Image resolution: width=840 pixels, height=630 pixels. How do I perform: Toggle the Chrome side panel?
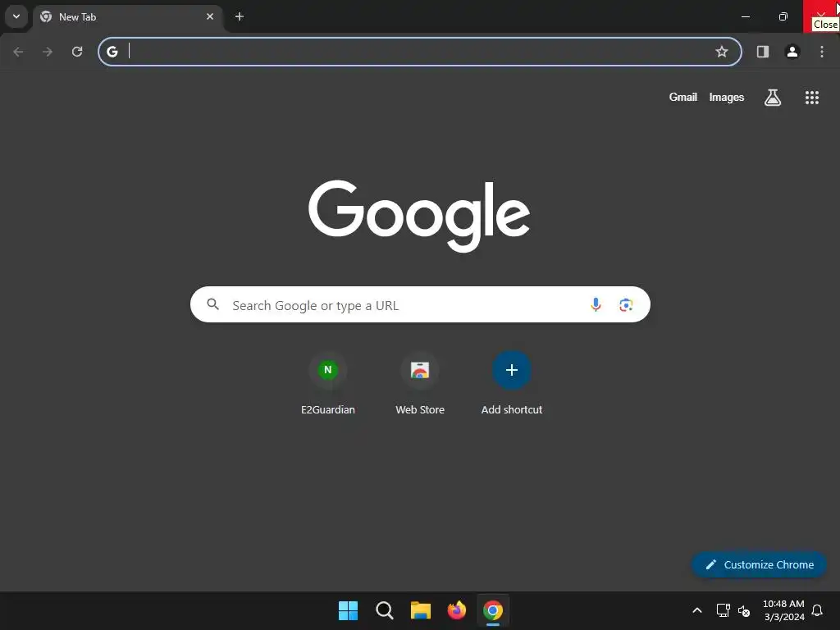[763, 52]
